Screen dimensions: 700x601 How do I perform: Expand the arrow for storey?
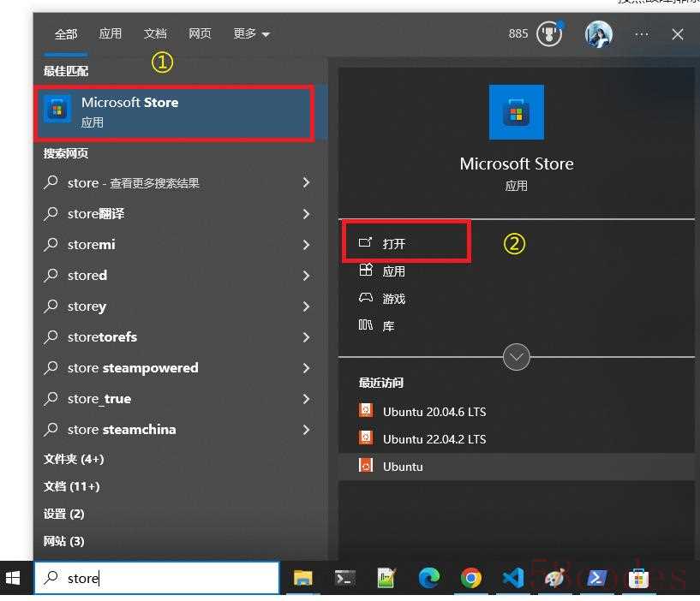tap(306, 306)
